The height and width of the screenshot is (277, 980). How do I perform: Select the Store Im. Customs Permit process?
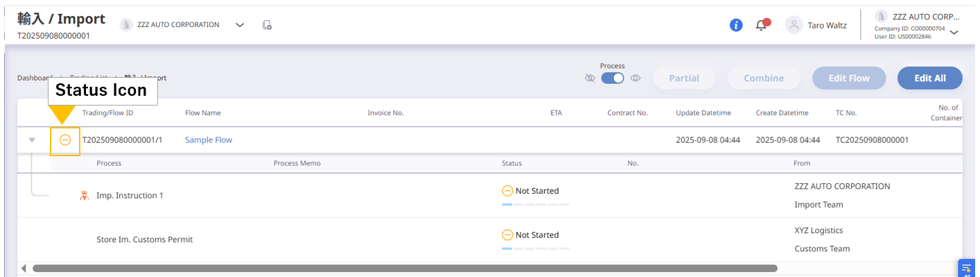pos(144,240)
